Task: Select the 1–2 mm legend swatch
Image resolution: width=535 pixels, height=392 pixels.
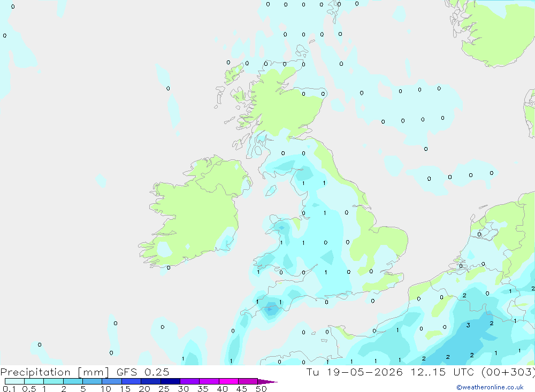Action: [x=53, y=381]
